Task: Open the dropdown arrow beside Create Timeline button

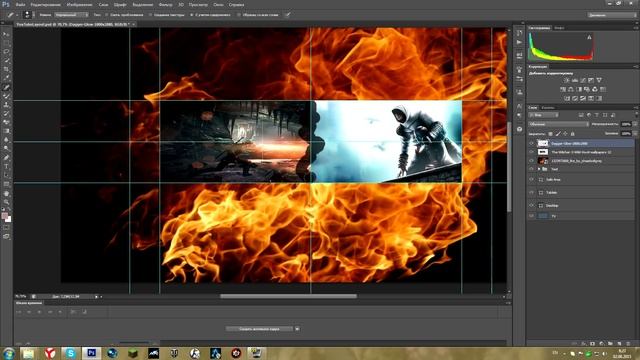Action: pos(297,329)
